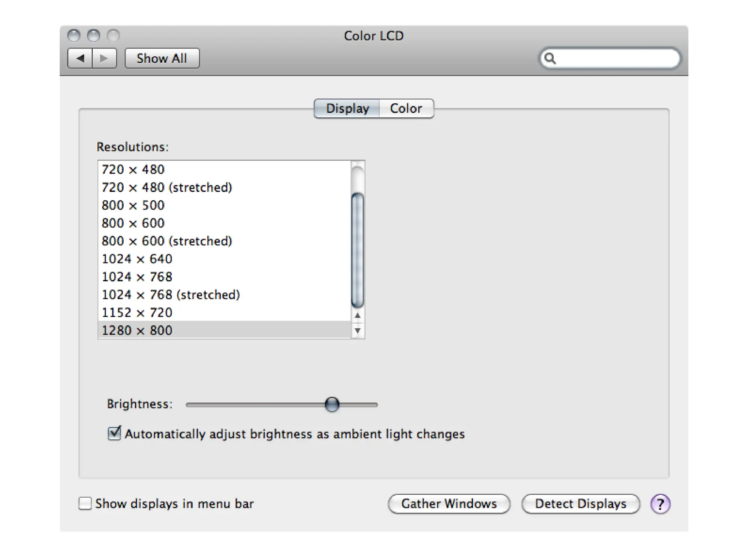The image size is (747, 560).
Task: Close the Color LCD window
Action: pos(74,36)
